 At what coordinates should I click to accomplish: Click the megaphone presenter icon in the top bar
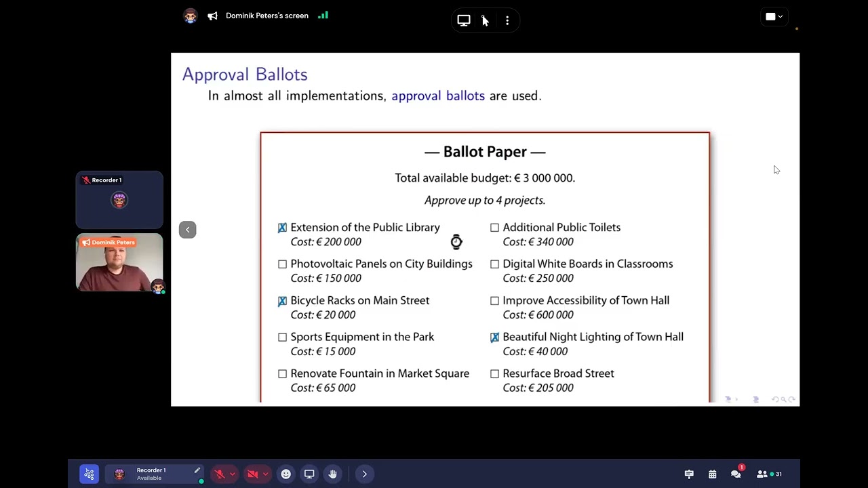tap(213, 16)
